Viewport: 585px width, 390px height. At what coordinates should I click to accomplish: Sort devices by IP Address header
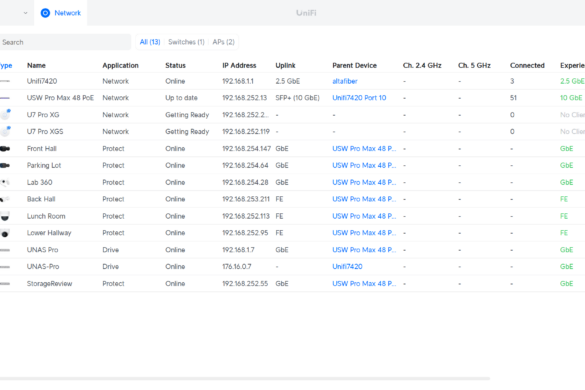(x=239, y=65)
